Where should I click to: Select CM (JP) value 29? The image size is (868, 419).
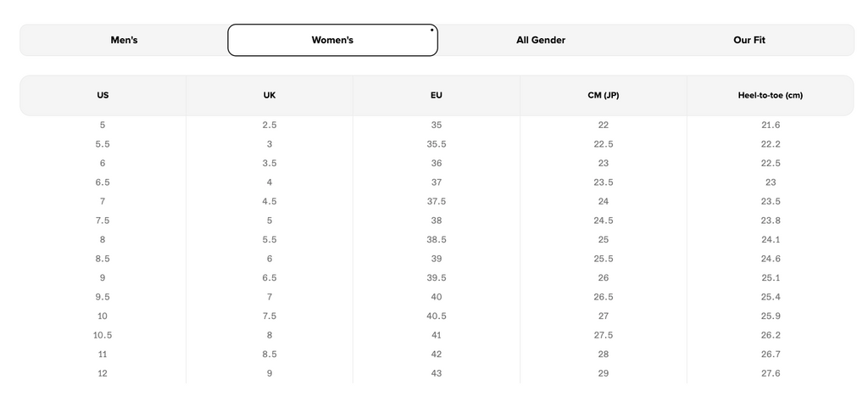pos(604,373)
